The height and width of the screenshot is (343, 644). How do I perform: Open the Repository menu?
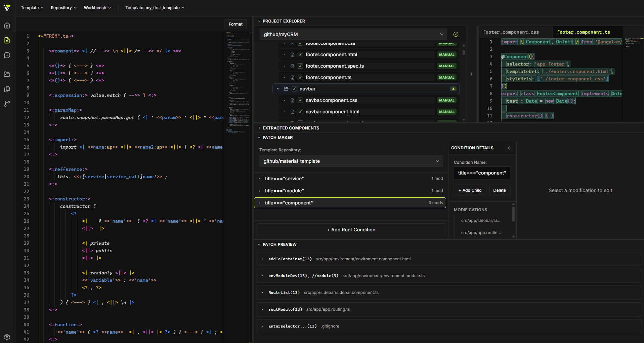63,8
